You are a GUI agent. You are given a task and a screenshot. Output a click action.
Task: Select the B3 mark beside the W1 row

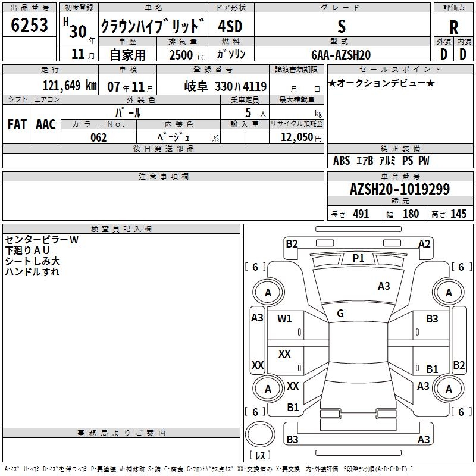point(432,319)
